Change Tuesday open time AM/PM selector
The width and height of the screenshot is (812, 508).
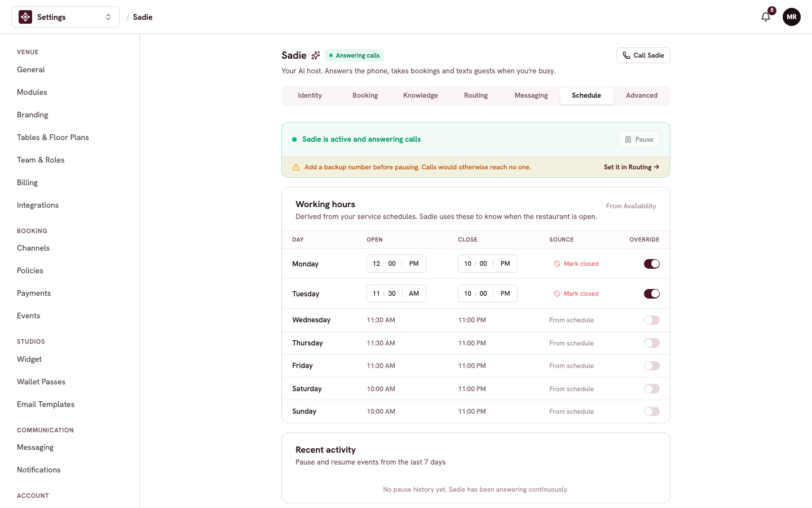414,294
